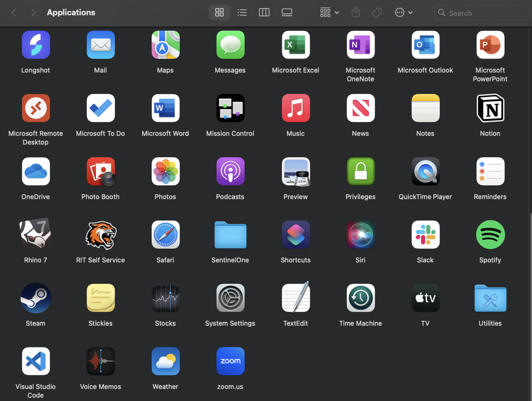Select the Apple TV app icon
This screenshot has width=532, height=401.
[426, 298]
